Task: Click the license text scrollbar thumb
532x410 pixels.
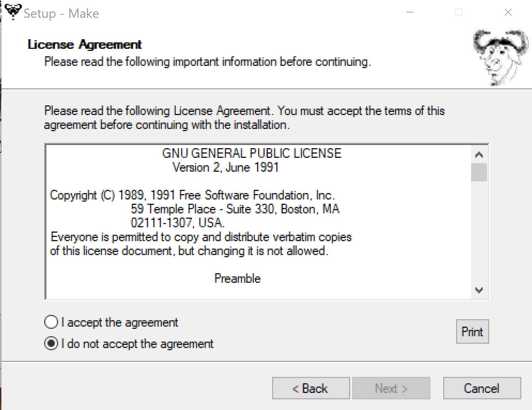Action: tap(479, 172)
